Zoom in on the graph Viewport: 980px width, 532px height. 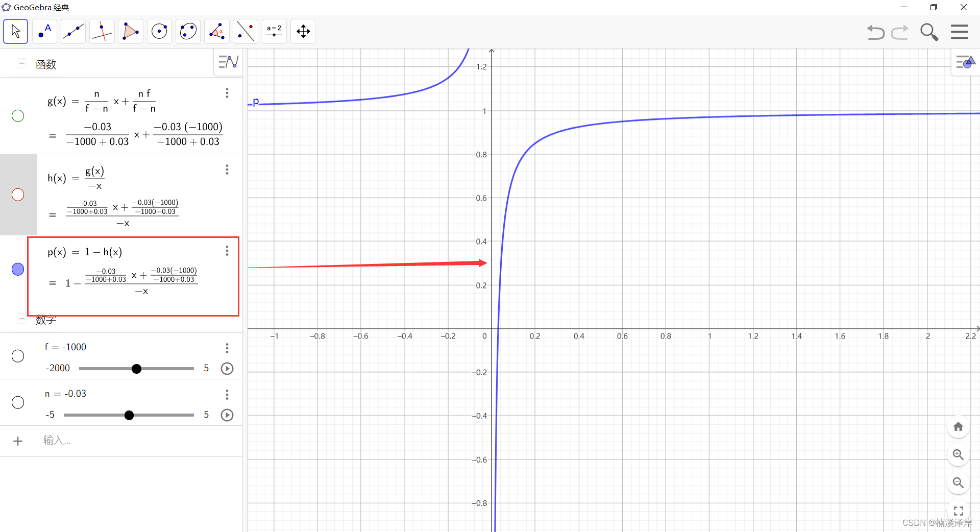[958, 454]
